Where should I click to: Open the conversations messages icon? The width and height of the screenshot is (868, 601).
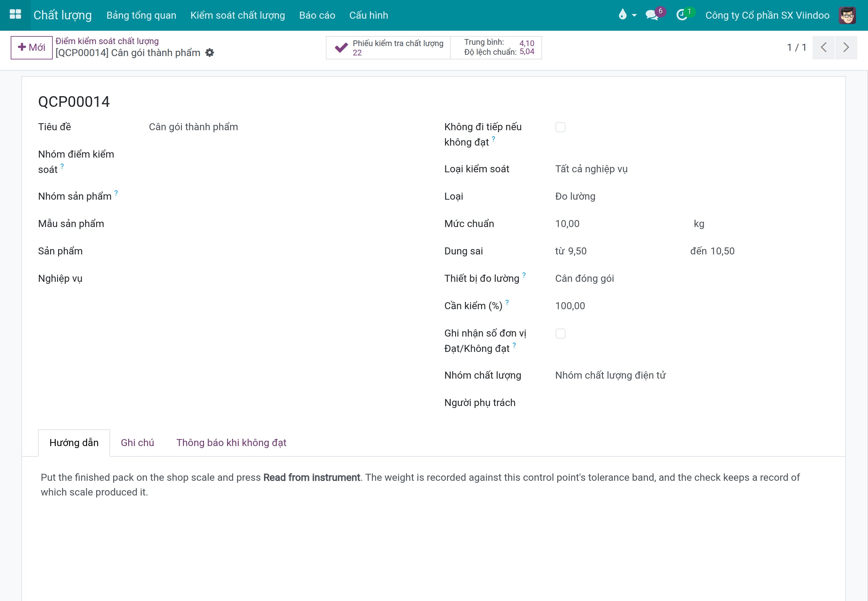[x=652, y=15]
